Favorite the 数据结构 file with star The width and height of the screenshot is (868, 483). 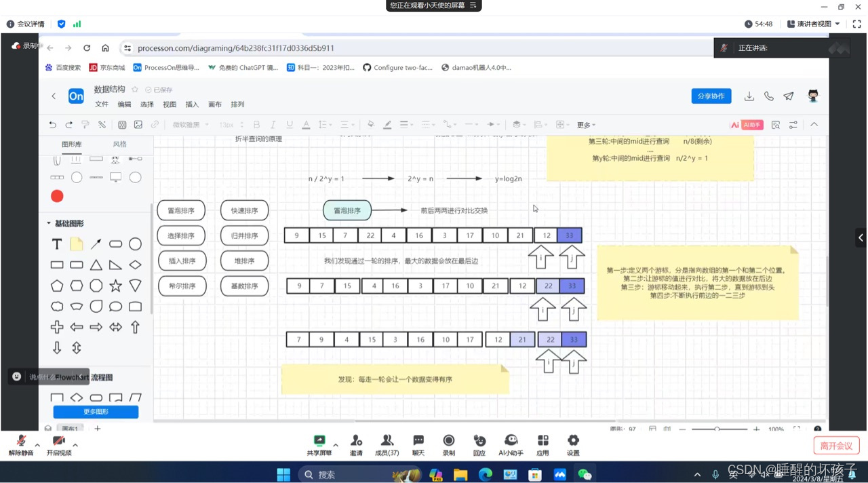click(135, 90)
